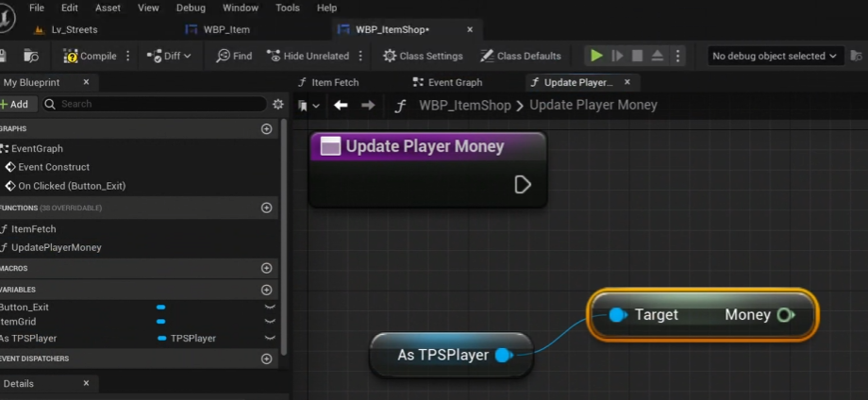This screenshot has height=400, width=868.
Task: Click the Find toolbar button
Action: coord(234,56)
